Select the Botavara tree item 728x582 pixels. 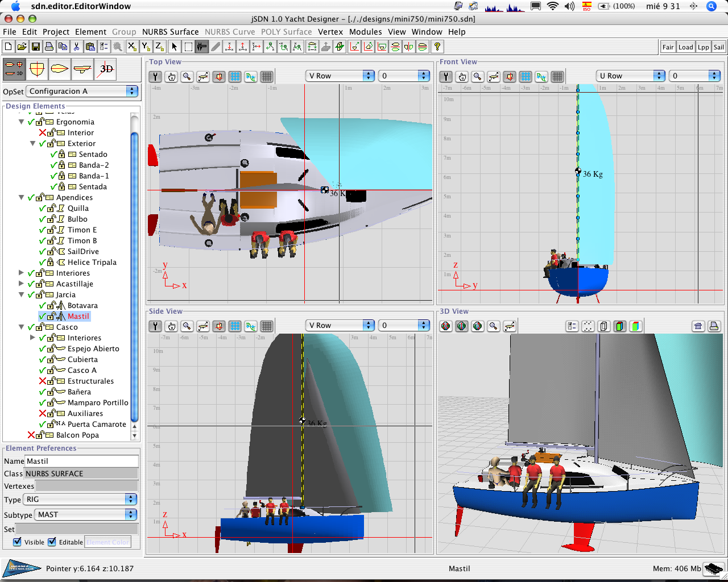pos(82,305)
